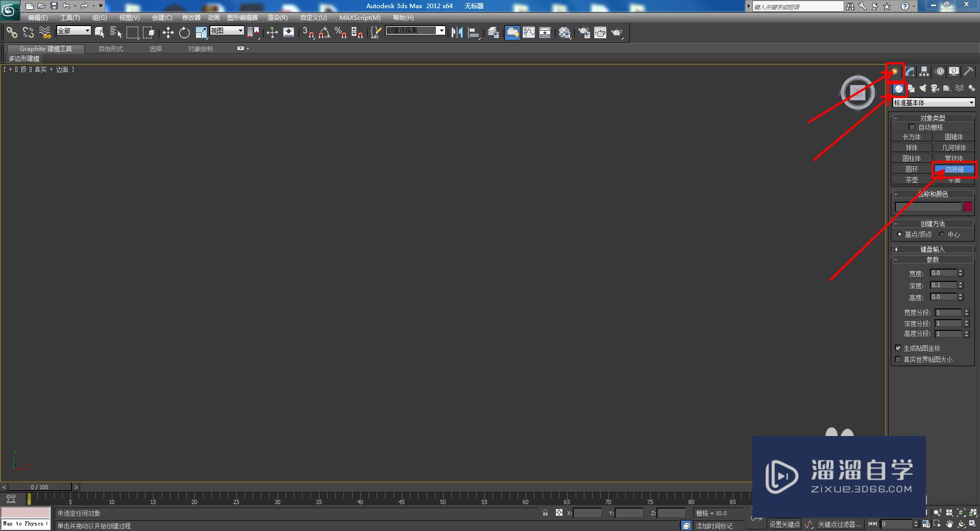Activate Select and Rotate tool
980x531 pixels.
(184, 33)
